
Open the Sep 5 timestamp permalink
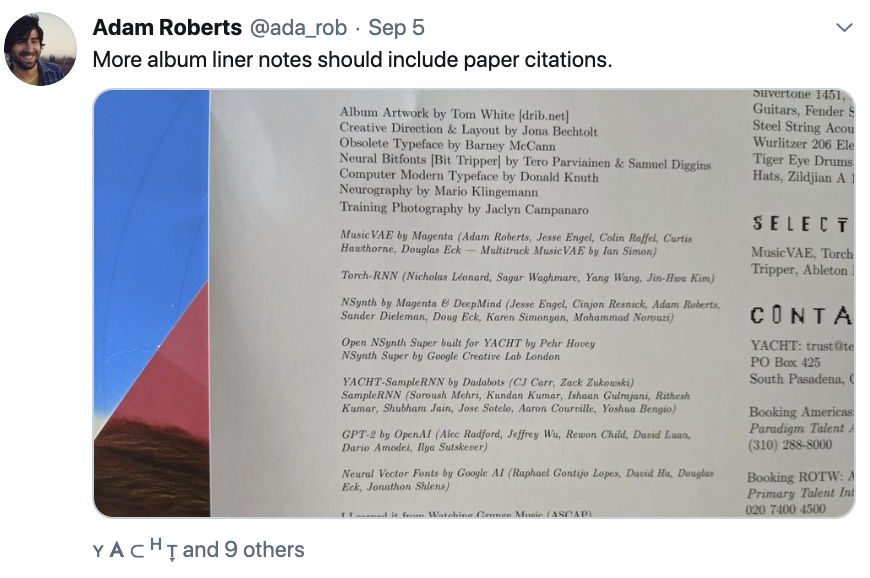pyautogui.click(x=397, y=28)
